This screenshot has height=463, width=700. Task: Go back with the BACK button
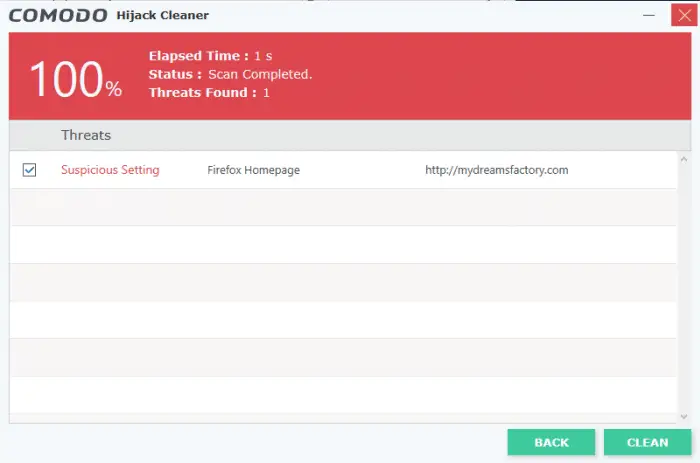551,442
